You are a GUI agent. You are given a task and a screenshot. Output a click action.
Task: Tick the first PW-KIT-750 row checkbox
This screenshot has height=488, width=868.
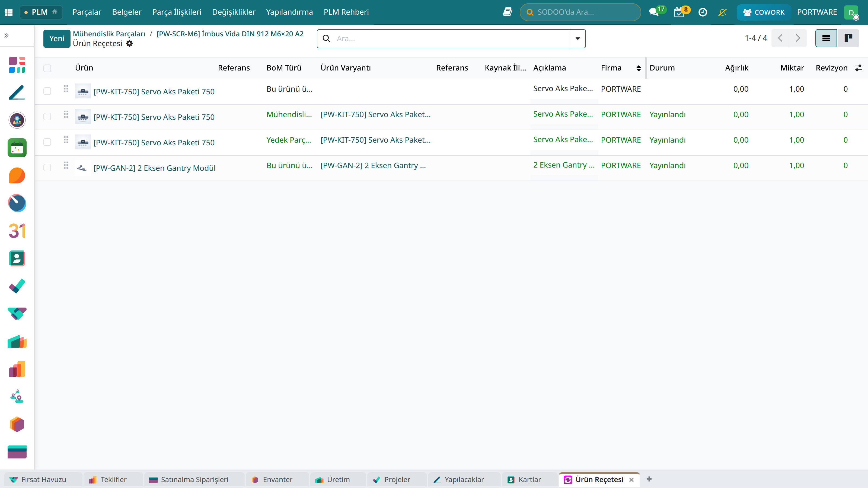[47, 91]
